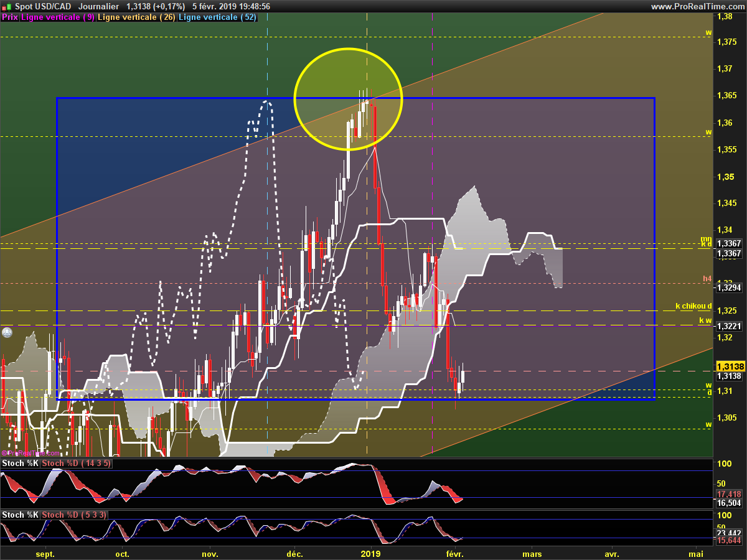747x560 pixels.
Task: Click the 1,305 price axis value
Action: click(x=726, y=418)
